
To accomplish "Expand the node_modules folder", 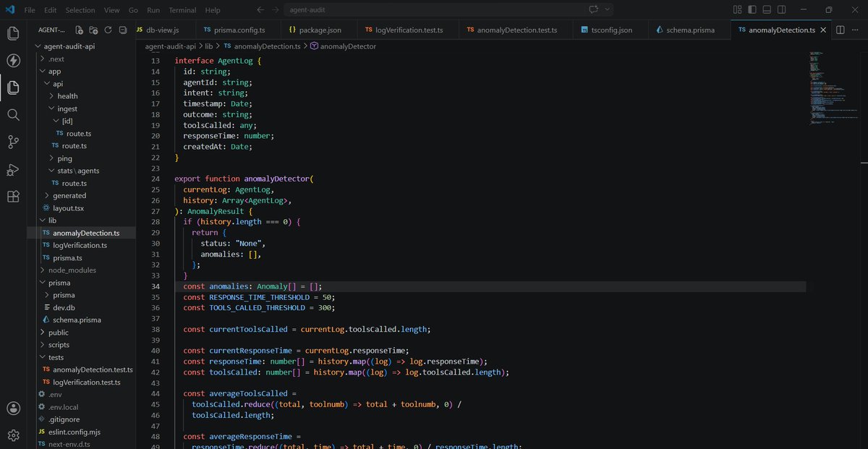I will 80,270.
